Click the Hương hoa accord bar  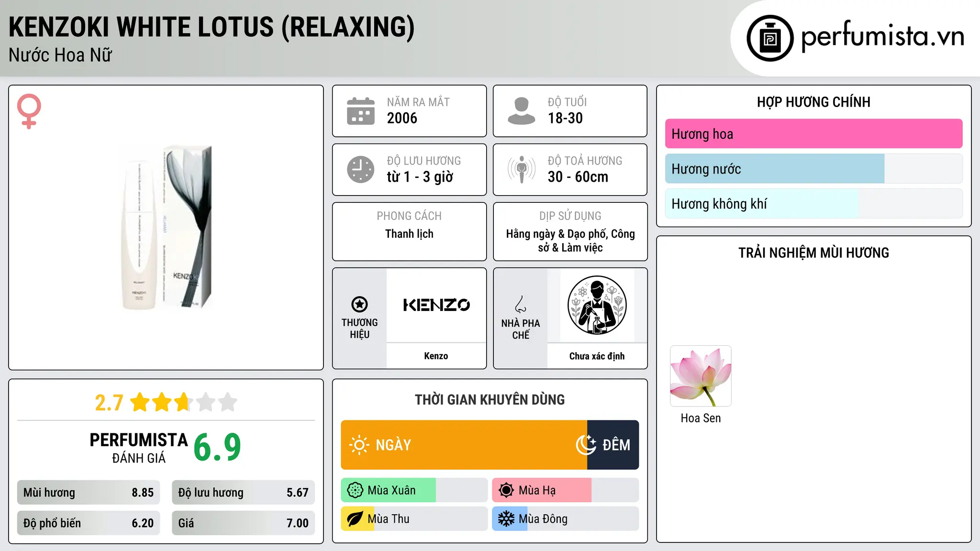pos(813,134)
